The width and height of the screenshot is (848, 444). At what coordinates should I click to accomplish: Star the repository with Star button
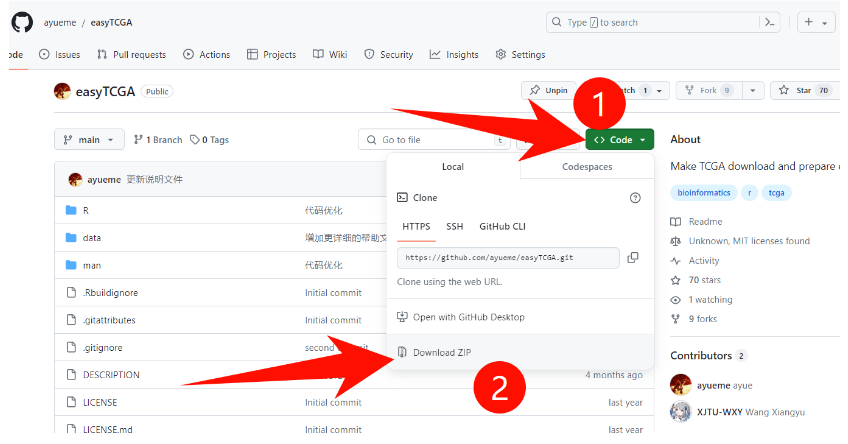point(804,90)
